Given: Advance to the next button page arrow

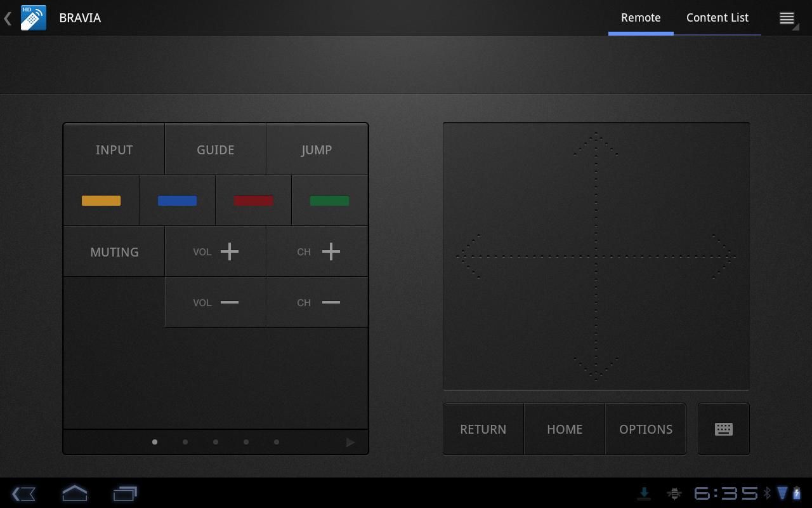Looking at the screenshot, I should coord(350,442).
